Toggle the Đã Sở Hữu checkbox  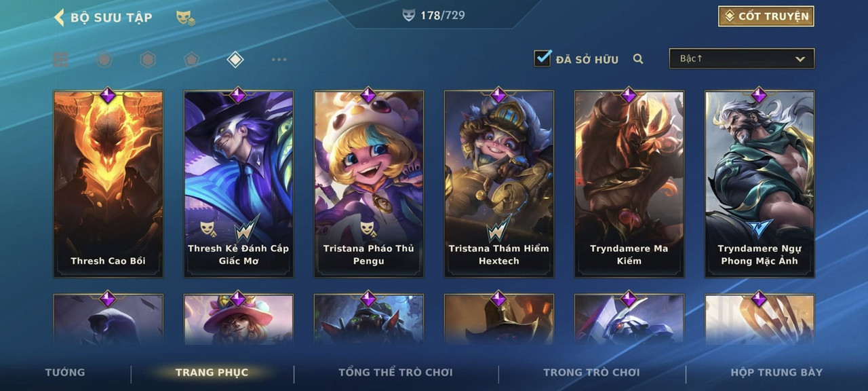[542, 58]
